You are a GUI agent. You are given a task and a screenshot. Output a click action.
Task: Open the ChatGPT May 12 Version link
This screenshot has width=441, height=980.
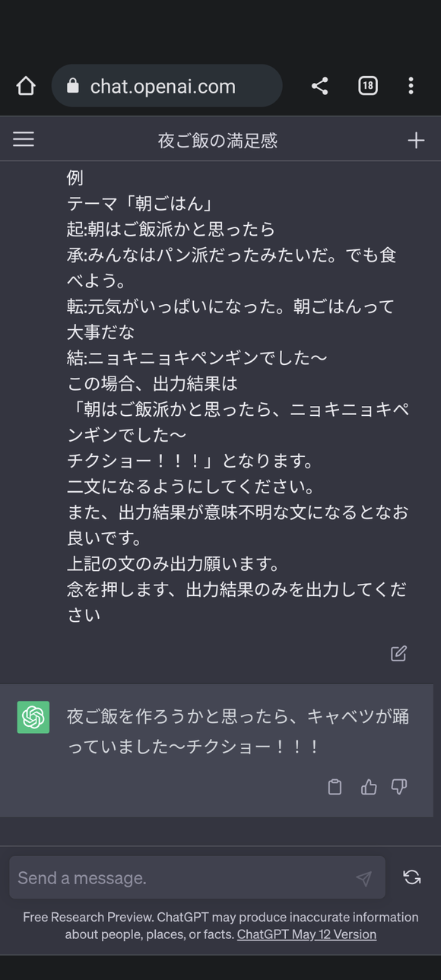pos(306,934)
